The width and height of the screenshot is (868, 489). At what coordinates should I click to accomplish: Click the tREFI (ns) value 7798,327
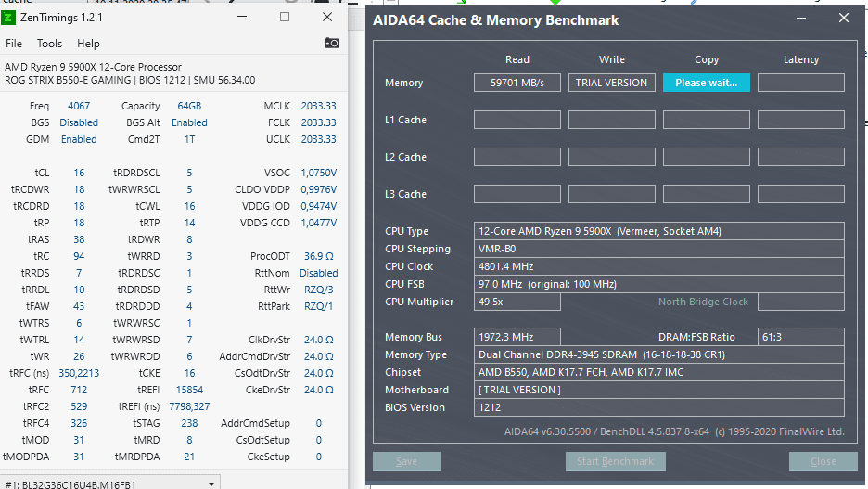189,405
